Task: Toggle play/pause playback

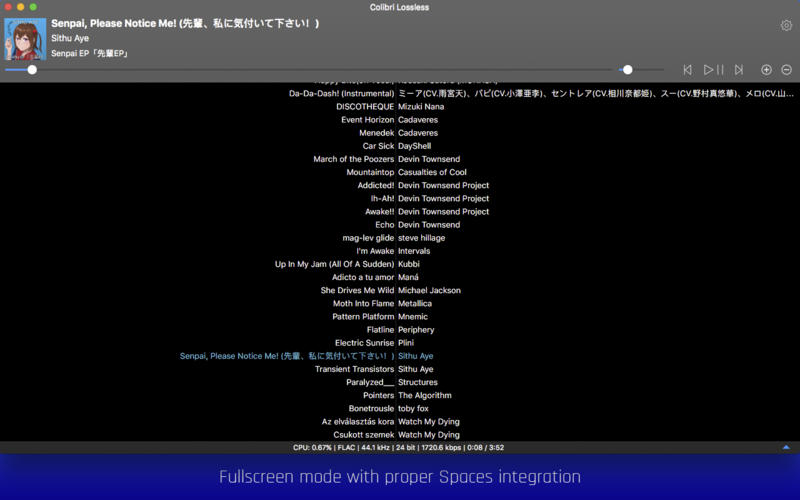Action: point(713,70)
